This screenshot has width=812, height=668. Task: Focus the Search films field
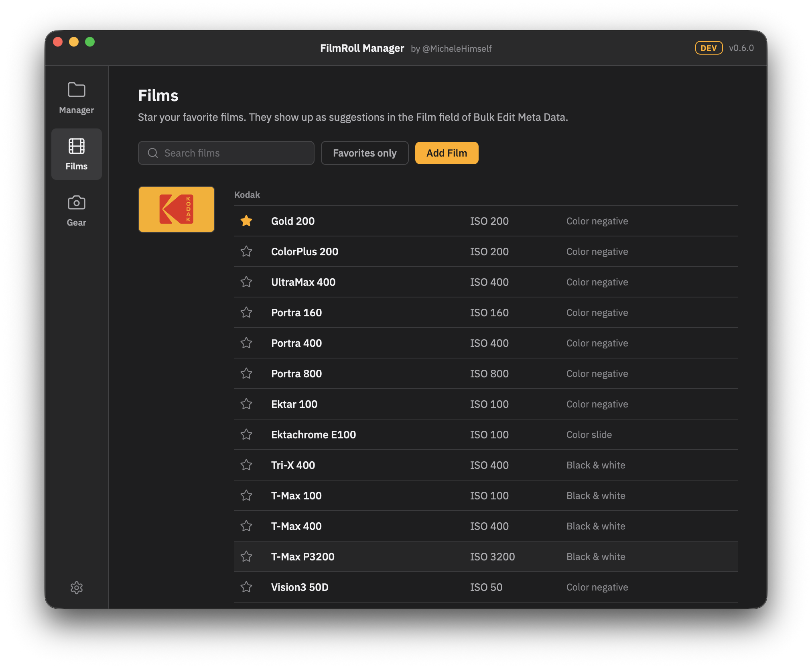(226, 153)
